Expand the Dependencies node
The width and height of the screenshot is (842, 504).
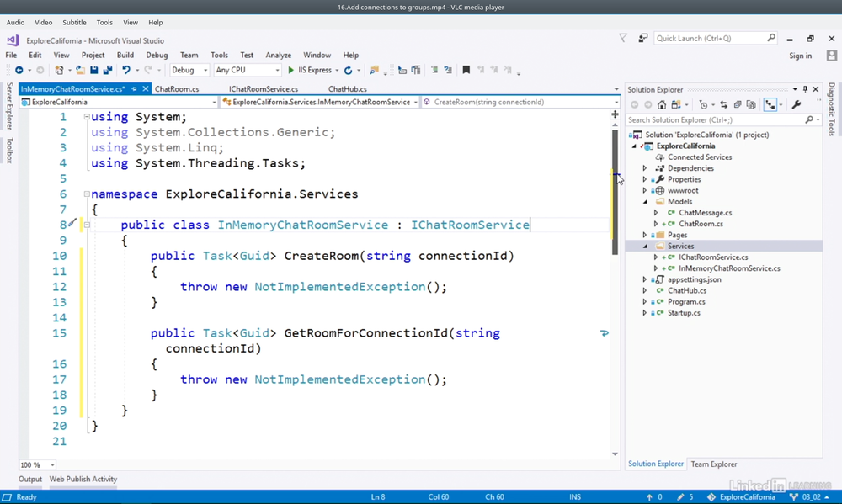tap(645, 168)
